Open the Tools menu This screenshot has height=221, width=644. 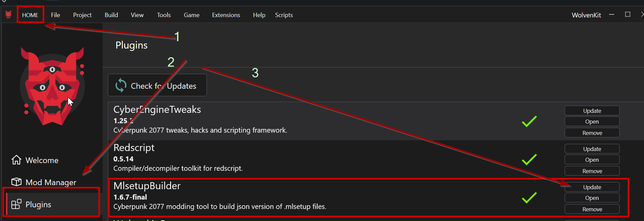(164, 15)
